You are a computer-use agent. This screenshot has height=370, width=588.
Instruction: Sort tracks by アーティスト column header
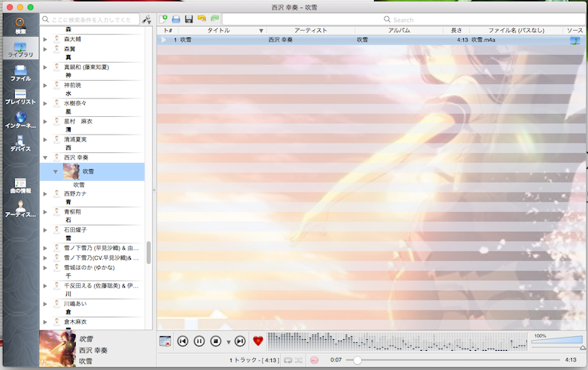311,30
